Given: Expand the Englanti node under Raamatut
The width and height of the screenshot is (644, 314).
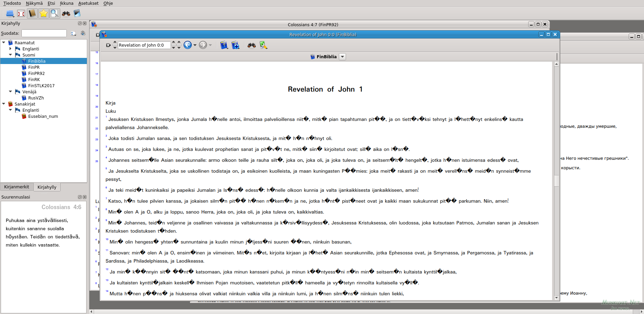Looking at the screenshot, I should (x=11, y=49).
